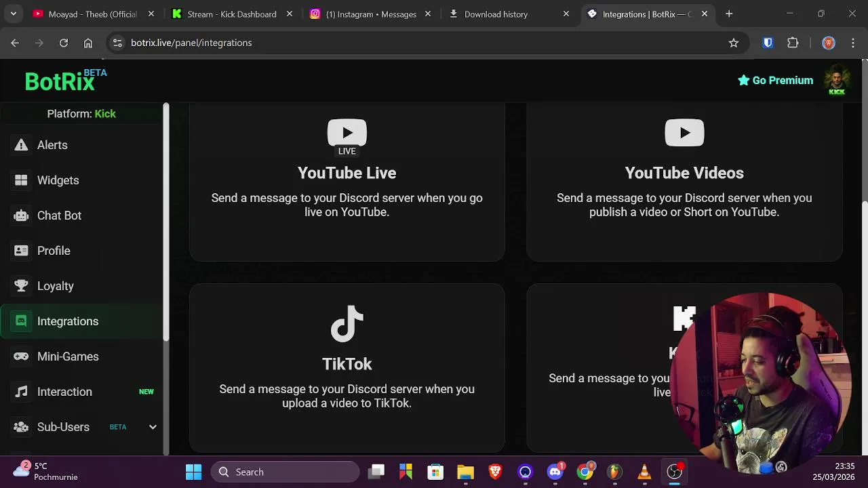Open the Alerts menu item
The width and height of the screenshot is (868, 488).
(x=81, y=145)
